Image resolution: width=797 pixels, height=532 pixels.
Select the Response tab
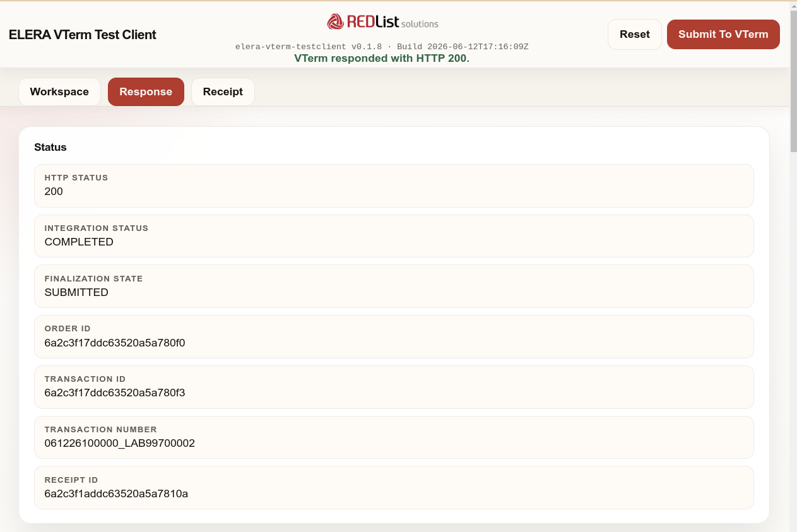pyautogui.click(x=146, y=92)
